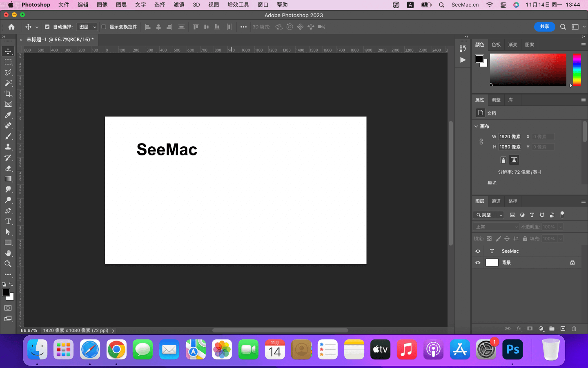Click the foreground color swatch in toolbar
Viewport: 588px width, 368px height.
coord(5,292)
